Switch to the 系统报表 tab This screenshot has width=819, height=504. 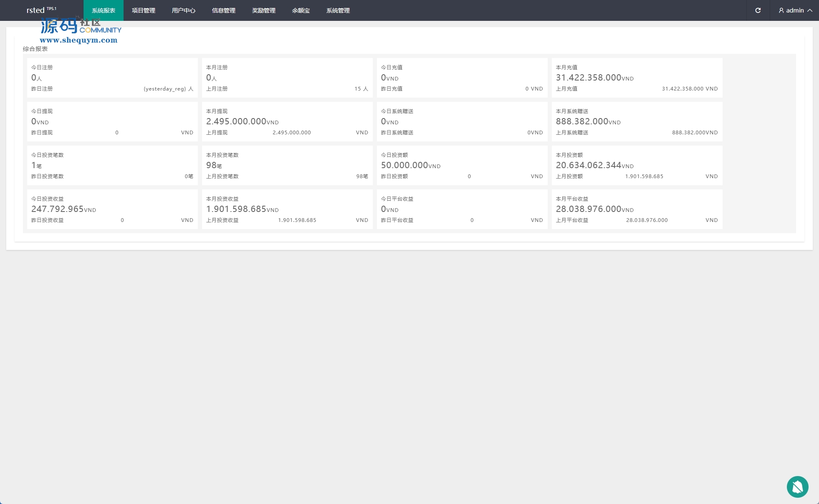(x=104, y=10)
